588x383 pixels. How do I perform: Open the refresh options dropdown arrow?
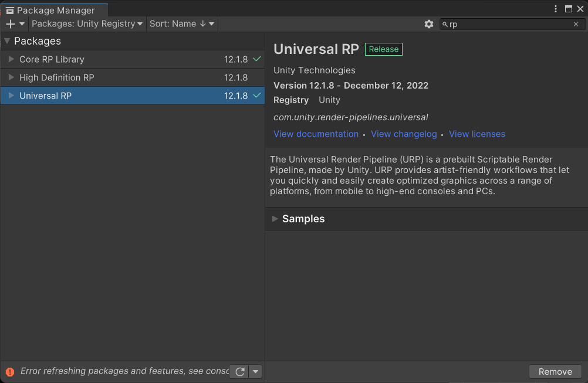(x=255, y=371)
